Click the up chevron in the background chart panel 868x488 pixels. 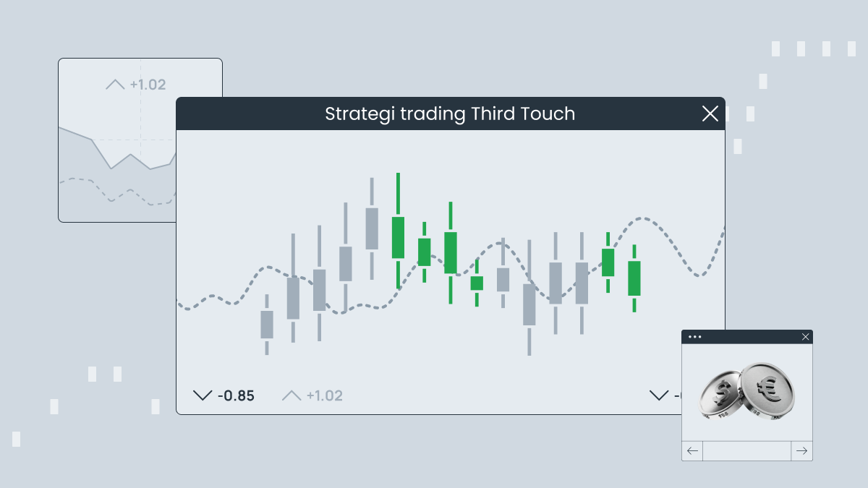pos(115,85)
